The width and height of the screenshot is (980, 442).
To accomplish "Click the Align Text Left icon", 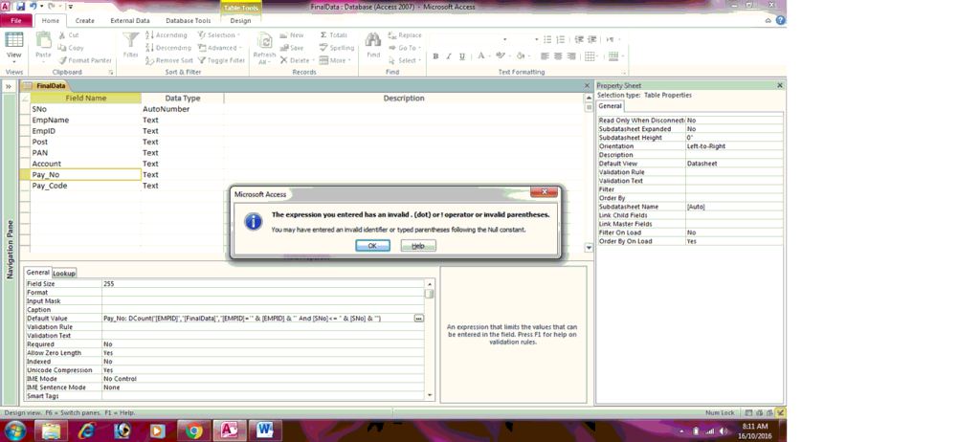I will 545,56.
